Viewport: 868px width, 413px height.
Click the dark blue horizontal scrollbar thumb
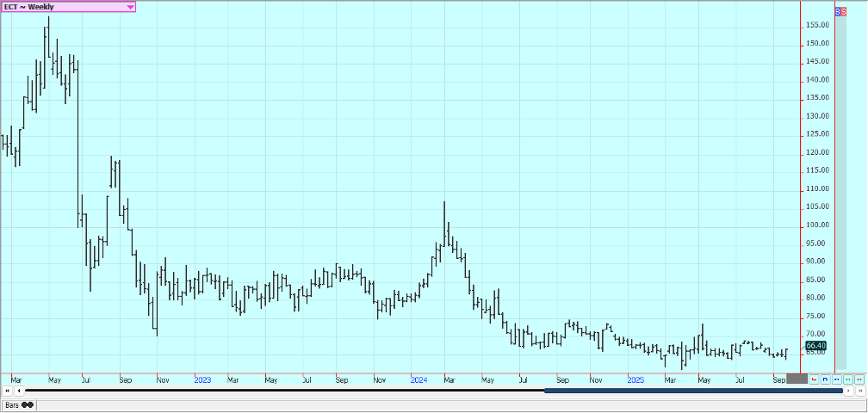pos(693,391)
